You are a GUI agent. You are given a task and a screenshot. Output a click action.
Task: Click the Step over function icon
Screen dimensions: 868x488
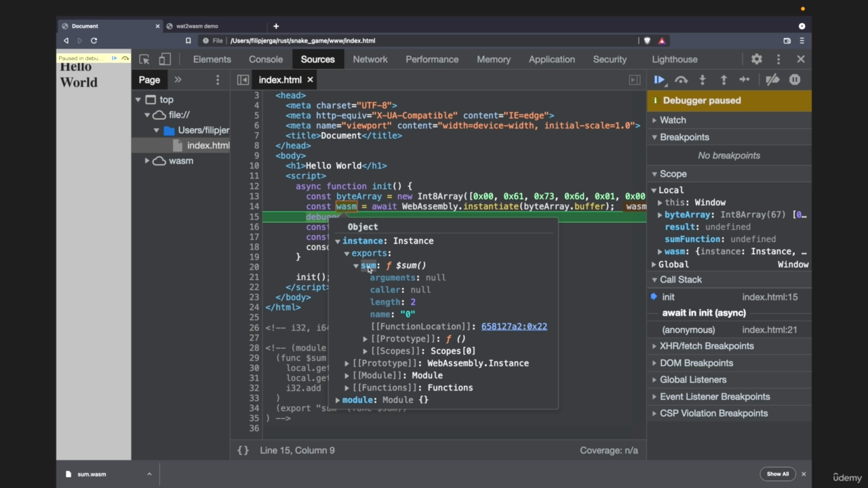(681, 80)
